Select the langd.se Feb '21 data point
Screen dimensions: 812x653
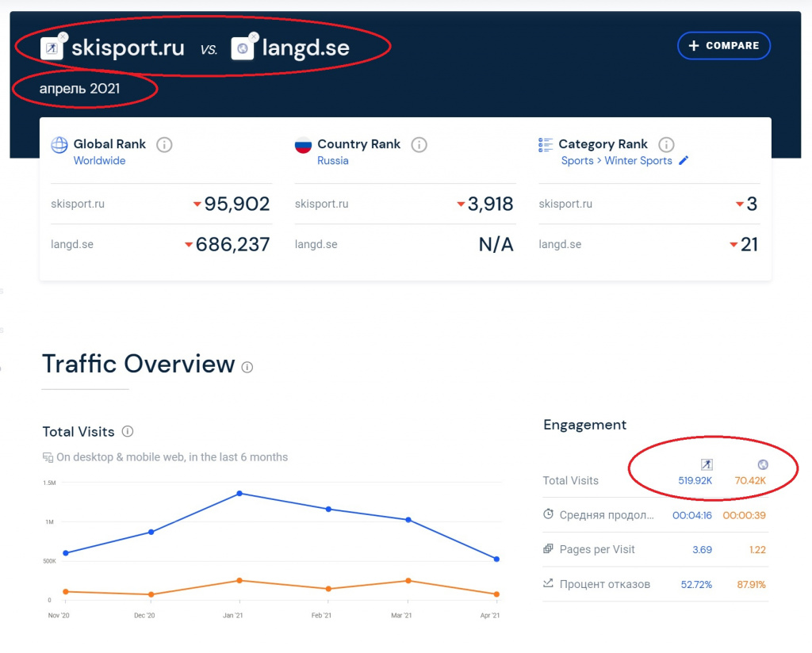click(328, 589)
